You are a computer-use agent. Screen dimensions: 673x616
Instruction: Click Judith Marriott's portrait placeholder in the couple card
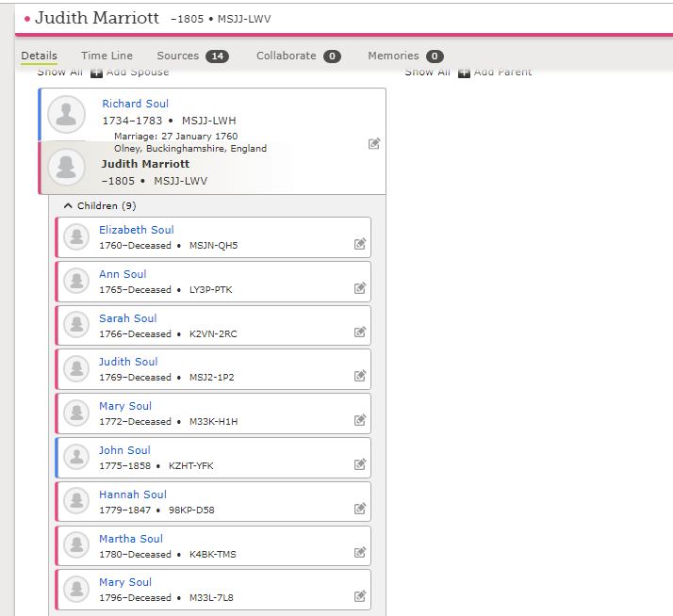66,168
